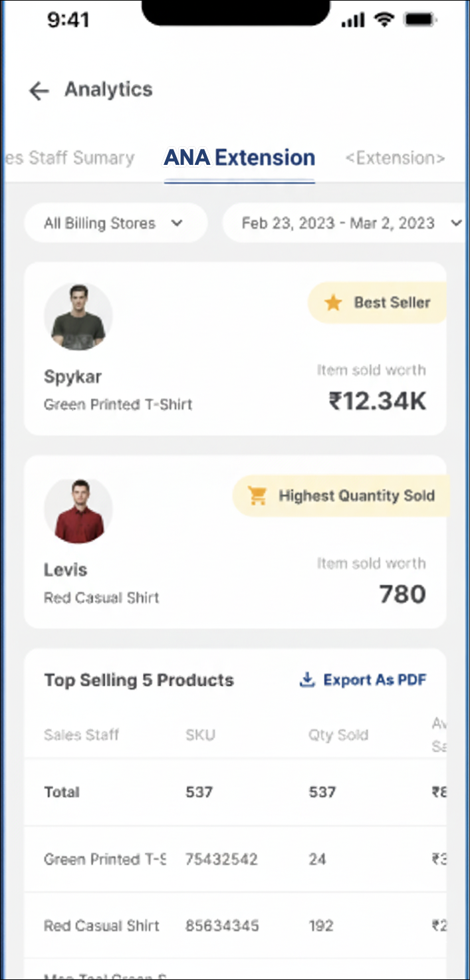This screenshot has height=980, width=470.
Task: Open the Spykar product thumbnail
Action: pos(78,316)
